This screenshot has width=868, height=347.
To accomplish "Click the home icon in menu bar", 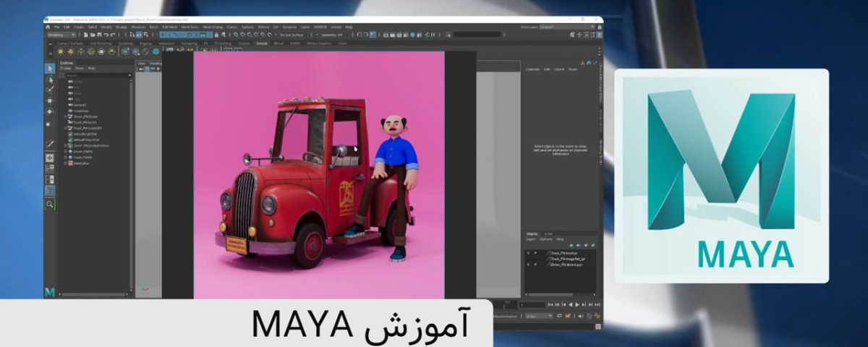I will [48, 27].
